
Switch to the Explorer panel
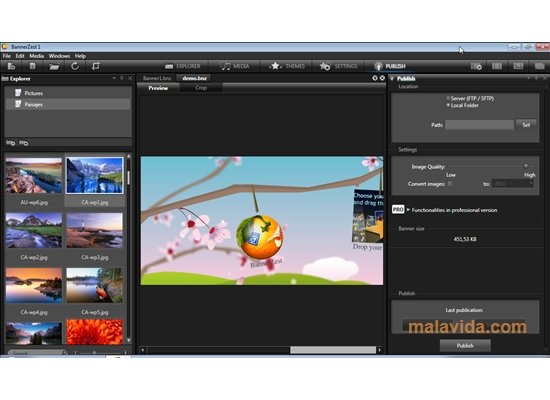click(x=183, y=66)
